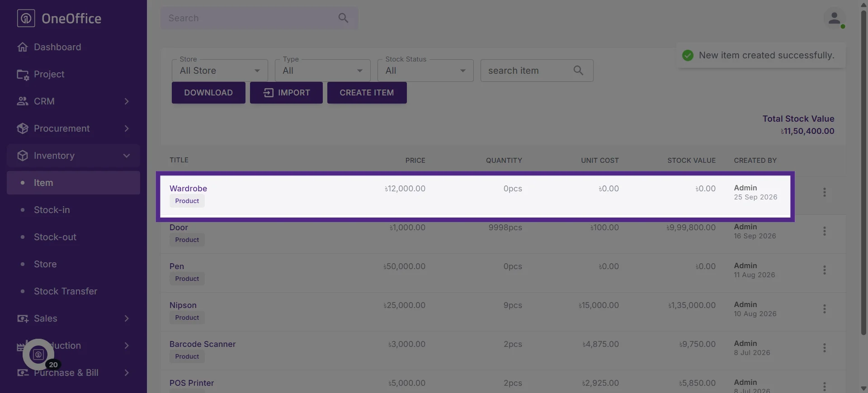The height and width of the screenshot is (393, 868).
Task: Click the Dashboard home icon
Action: pos(23,47)
